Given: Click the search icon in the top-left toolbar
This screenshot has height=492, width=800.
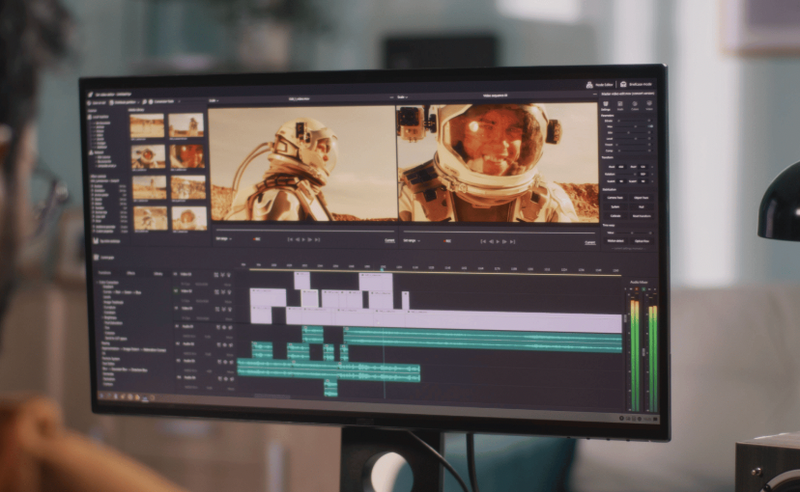Looking at the screenshot, I should [144, 102].
